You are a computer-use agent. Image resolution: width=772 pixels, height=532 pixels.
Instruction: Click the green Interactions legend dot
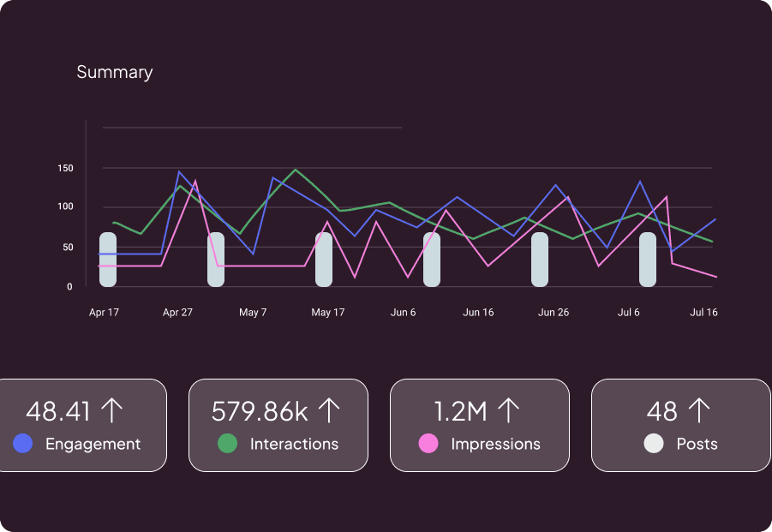227,444
